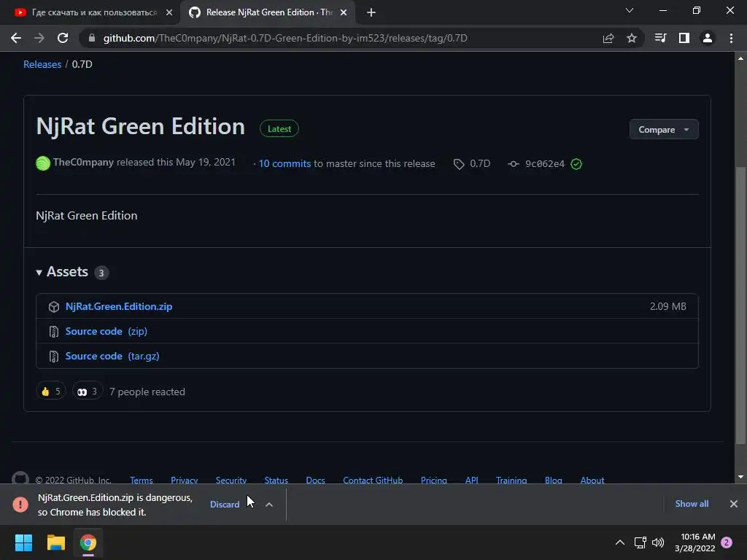Open the Blog footer link
The width and height of the screenshot is (747, 560).
pyautogui.click(x=553, y=480)
